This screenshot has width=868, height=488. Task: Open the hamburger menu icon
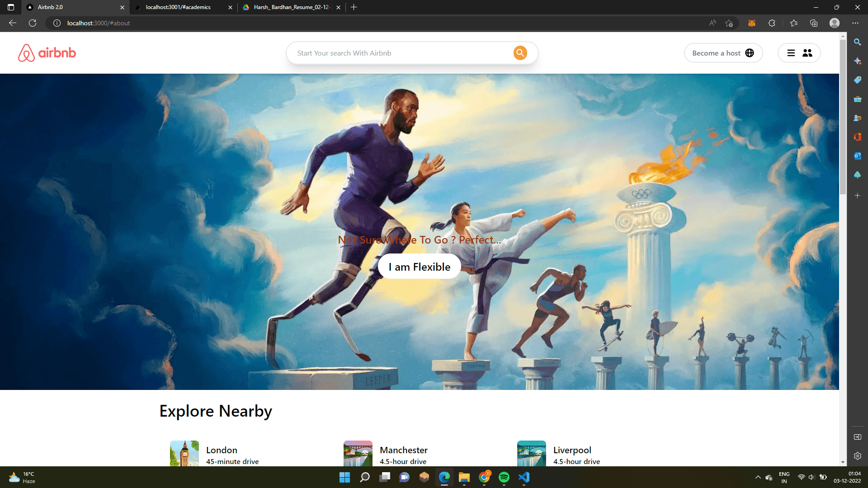click(791, 53)
